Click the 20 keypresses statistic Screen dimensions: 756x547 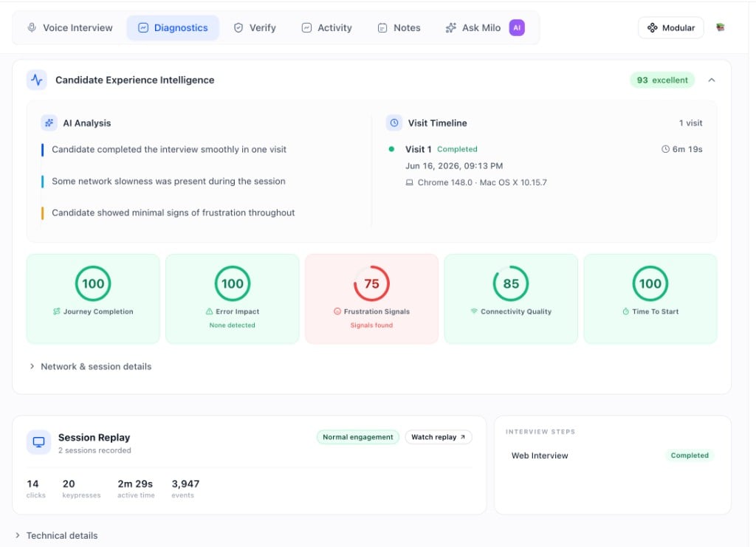coord(81,488)
